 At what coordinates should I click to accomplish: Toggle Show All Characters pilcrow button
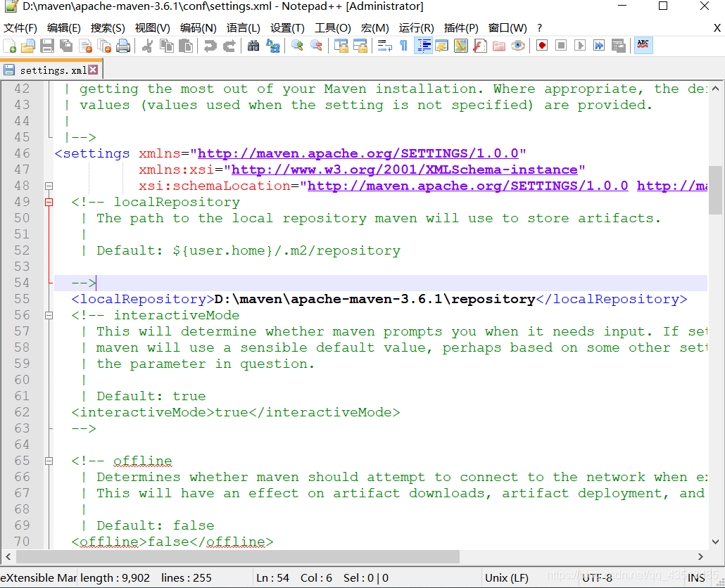(x=403, y=46)
